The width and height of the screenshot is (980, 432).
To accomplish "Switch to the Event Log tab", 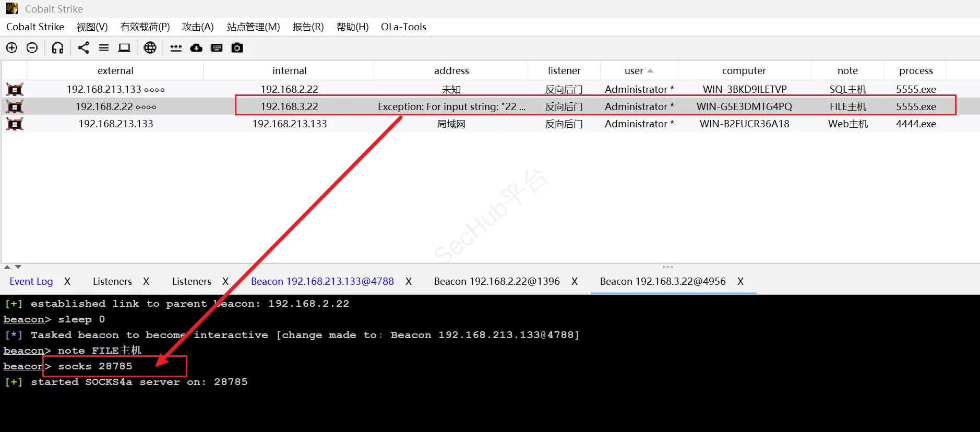I will [31, 281].
